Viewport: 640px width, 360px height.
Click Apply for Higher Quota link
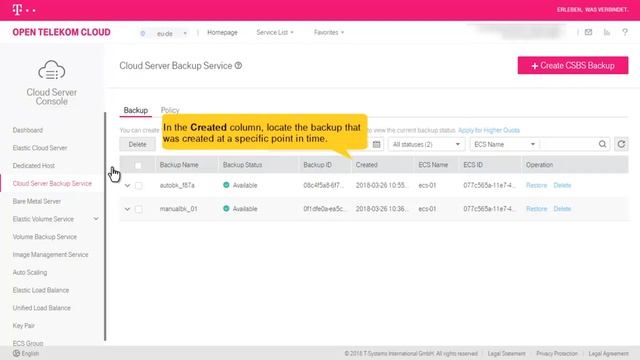click(489, 130)
